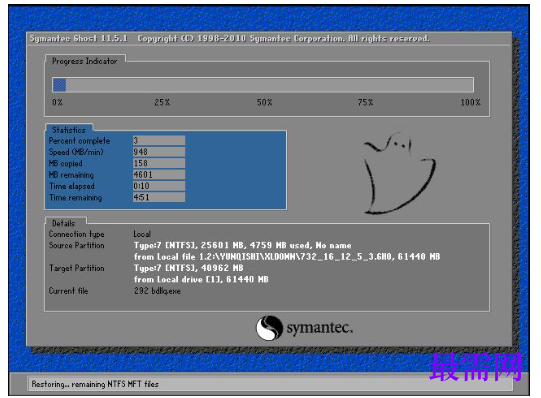Click status bar 'Restoring... remaining NTFS MFT files'
The width and height of the screenshot is (541, 398).
click(x=95, y=384)
